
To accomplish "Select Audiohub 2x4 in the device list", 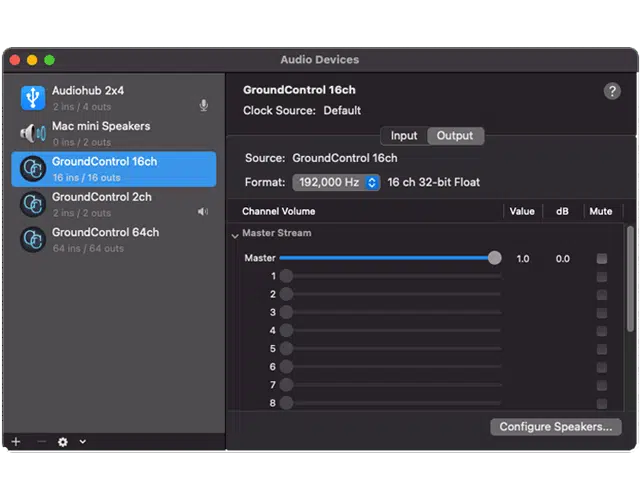I will (114, 98).
